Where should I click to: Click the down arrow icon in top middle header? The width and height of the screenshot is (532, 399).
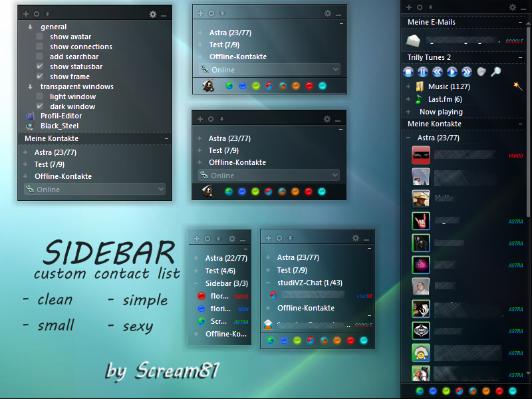[x=223, y=13]
